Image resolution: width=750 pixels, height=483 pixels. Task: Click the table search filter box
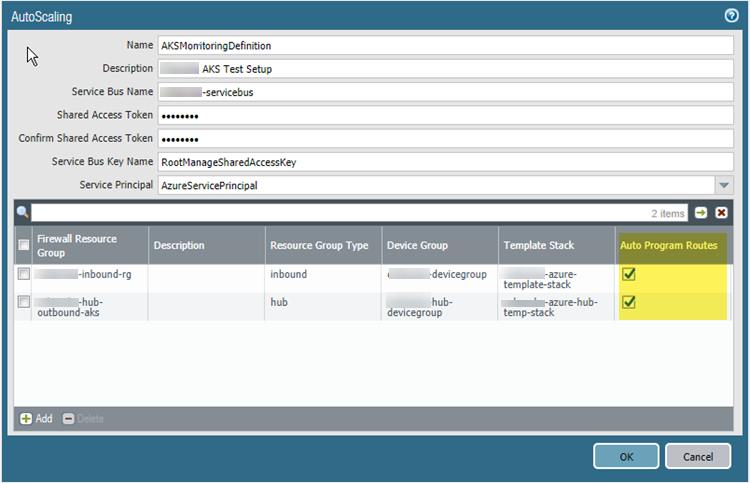point(340,213)
